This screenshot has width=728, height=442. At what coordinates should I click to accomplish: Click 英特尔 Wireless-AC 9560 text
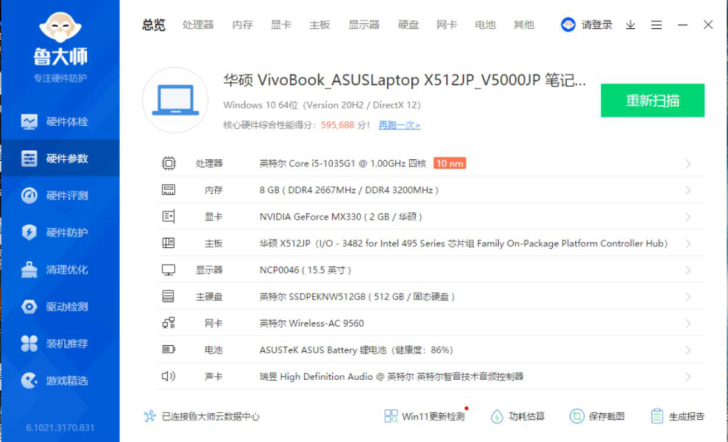[x=312, y=323]
